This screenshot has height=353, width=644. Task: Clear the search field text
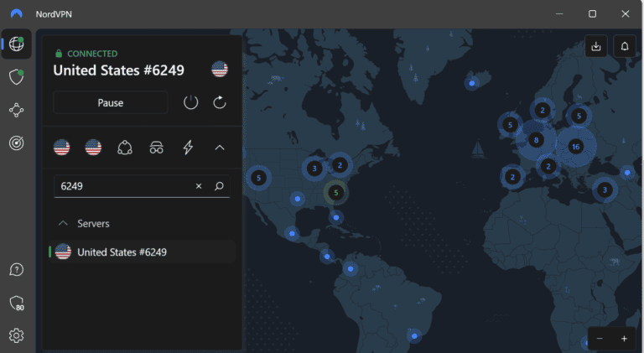tap(199, 186)
